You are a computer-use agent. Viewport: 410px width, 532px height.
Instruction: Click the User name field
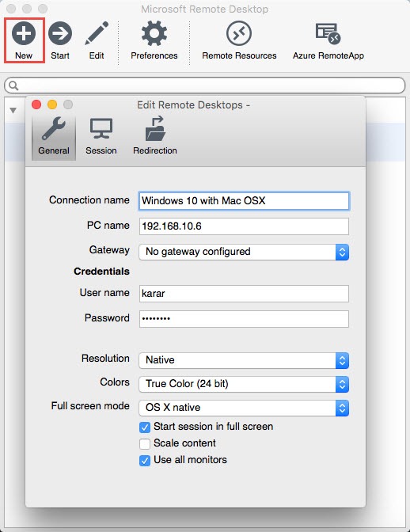(x=244, y=294)
